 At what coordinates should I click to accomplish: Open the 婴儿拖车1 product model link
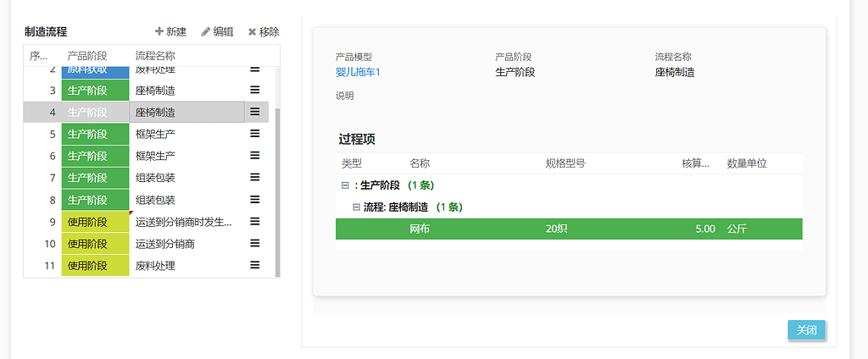pyautogui.click(x=358, y=73)
